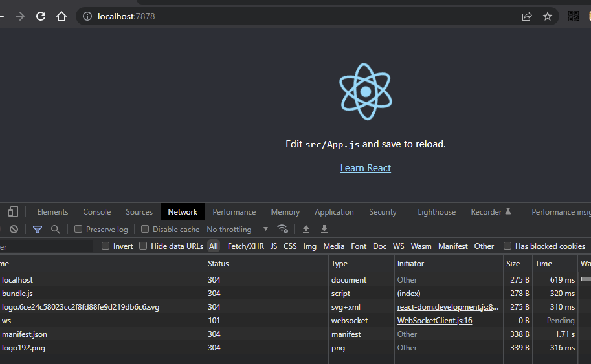
Task: Open the Memory tab
Action: 285,212
